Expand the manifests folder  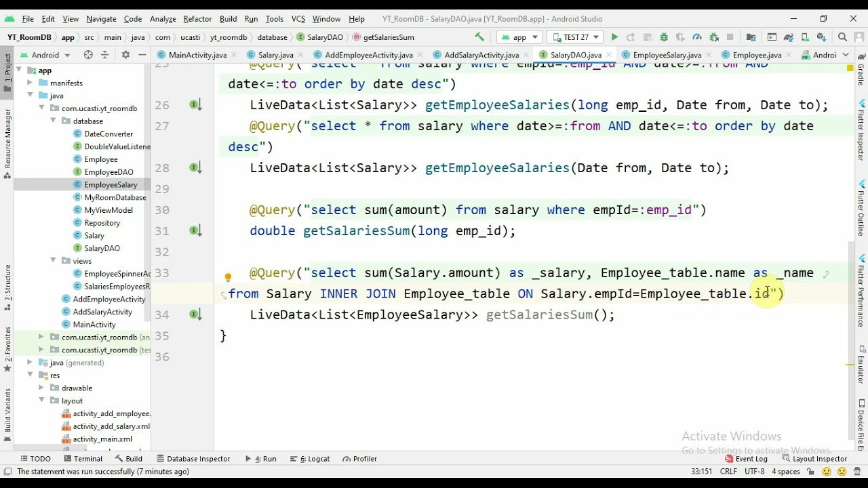tap(30, 83)
